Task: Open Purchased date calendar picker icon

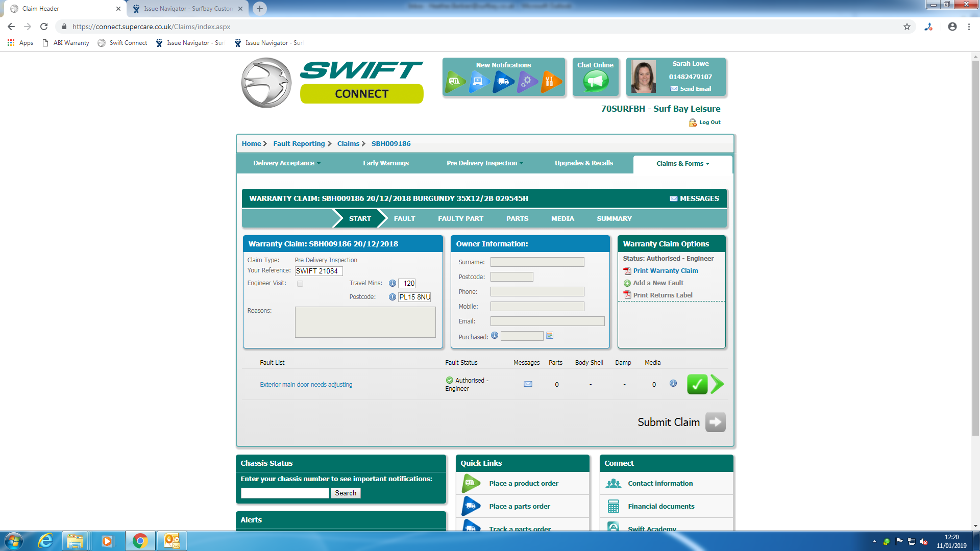Action: pos(550,336)
